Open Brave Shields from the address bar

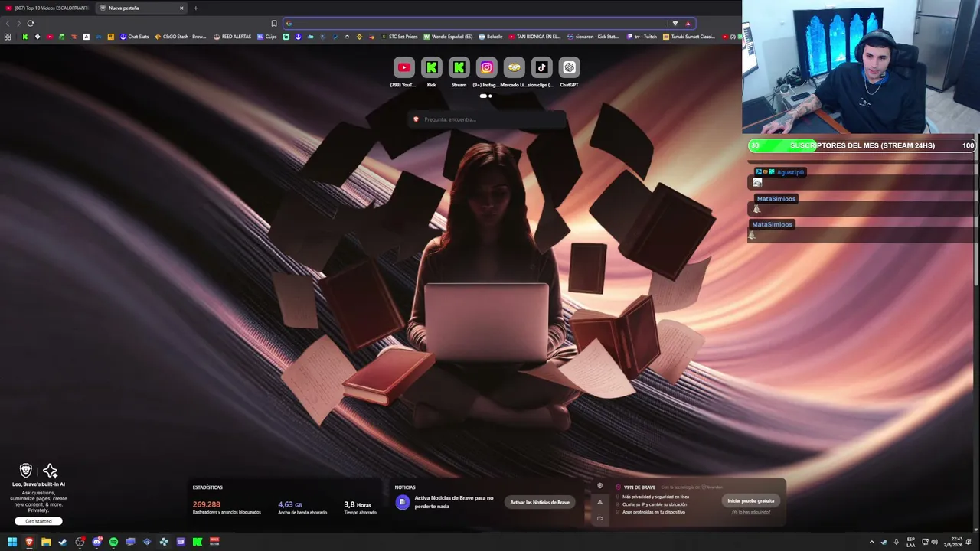[675, 23]
